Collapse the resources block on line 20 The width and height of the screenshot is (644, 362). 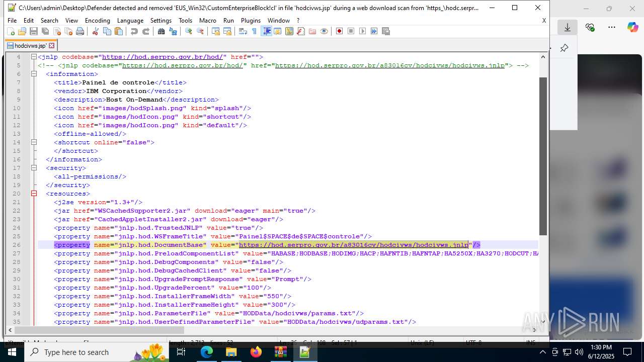(34, 194)
